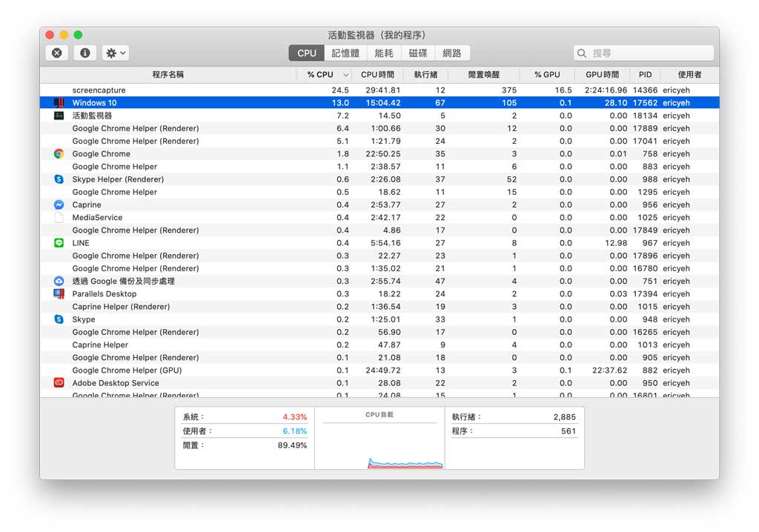
Task: Switch to the 能耗 tab
Action: [x=384, y=53]
